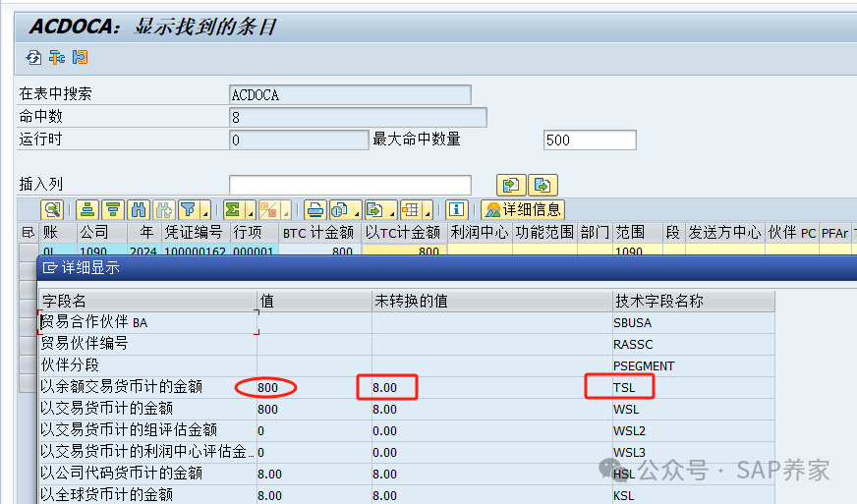
Task: Select the 发送方中心 column header
Action: pos(724,233)
